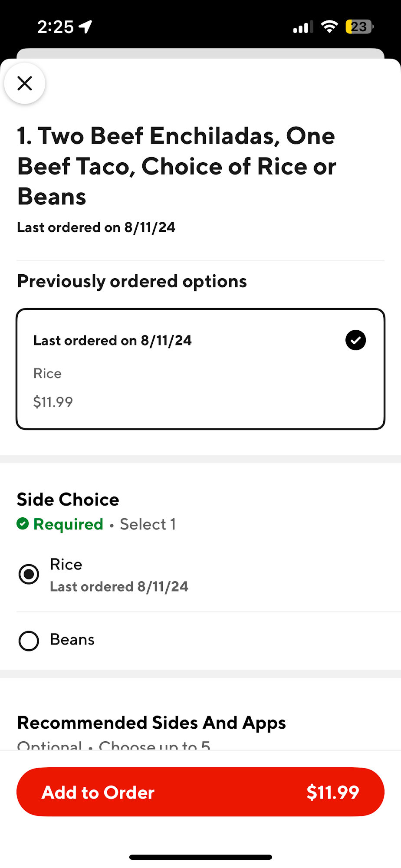The height and width of the screenshot is (868, 401).
Task: Tap the Recommended Sides And Apps heading
Action: point(151,723)
